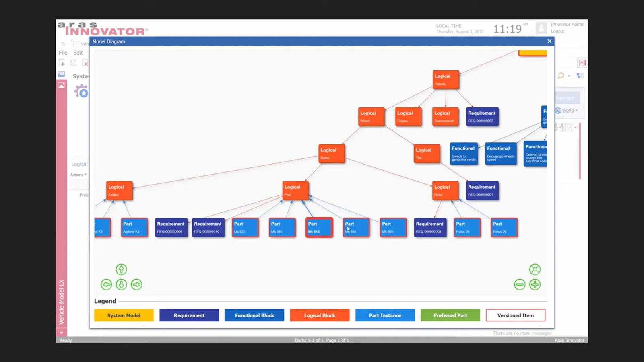Screen dimensions: 644x362
Task: Pan the diagram down with the arrow icon
Action: click(121, 284)
